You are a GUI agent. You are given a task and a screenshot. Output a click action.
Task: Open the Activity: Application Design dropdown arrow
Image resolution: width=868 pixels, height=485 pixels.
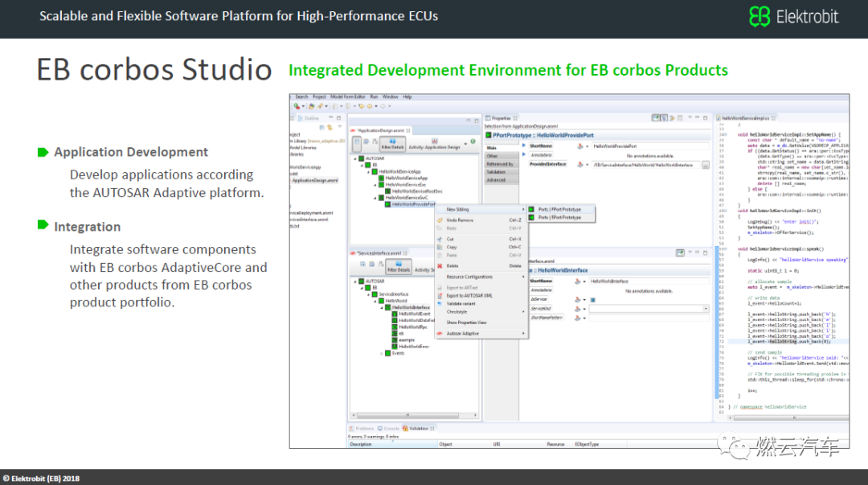tap(465, 143)
